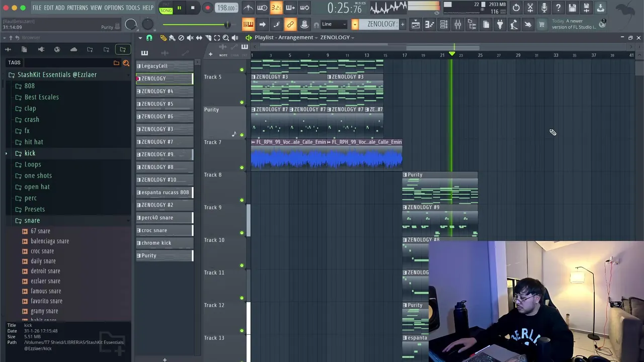Add new pattern with plus button
The width and height of the screenshot is (644, 362).
click(x=402, y=24)
